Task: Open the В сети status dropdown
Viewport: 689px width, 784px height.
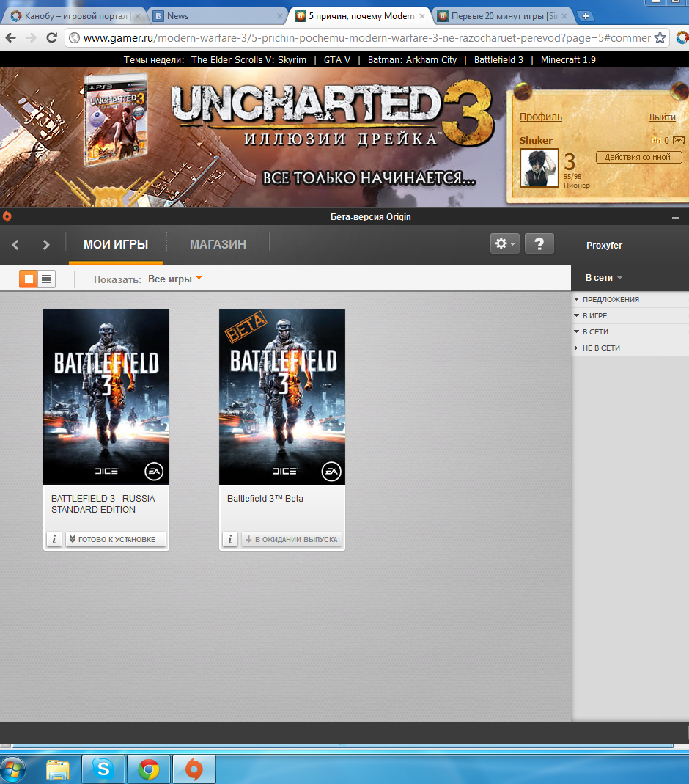Action: pyautogui.click(x=603, y=278)
